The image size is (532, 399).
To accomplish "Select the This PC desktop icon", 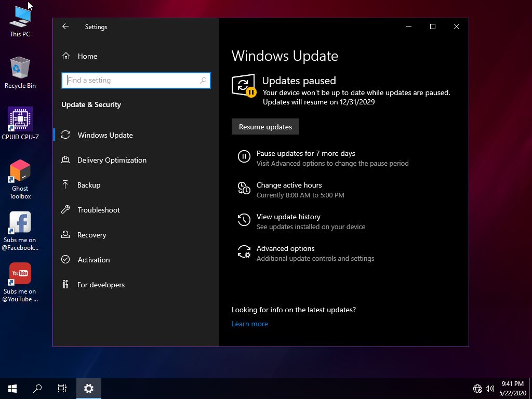I will point(20,21).
